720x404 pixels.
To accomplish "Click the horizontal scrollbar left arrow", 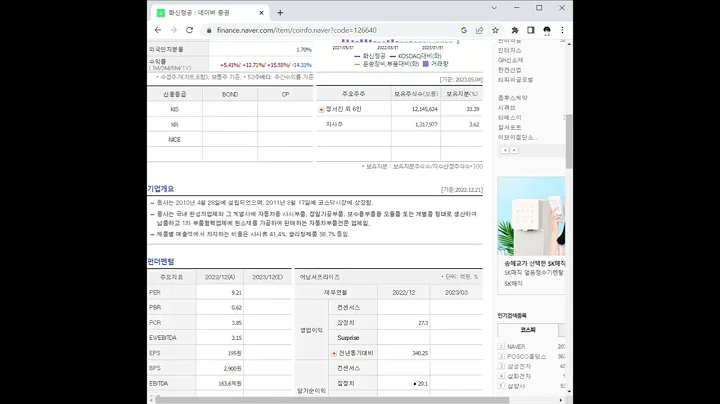I will tap(151, 400).
